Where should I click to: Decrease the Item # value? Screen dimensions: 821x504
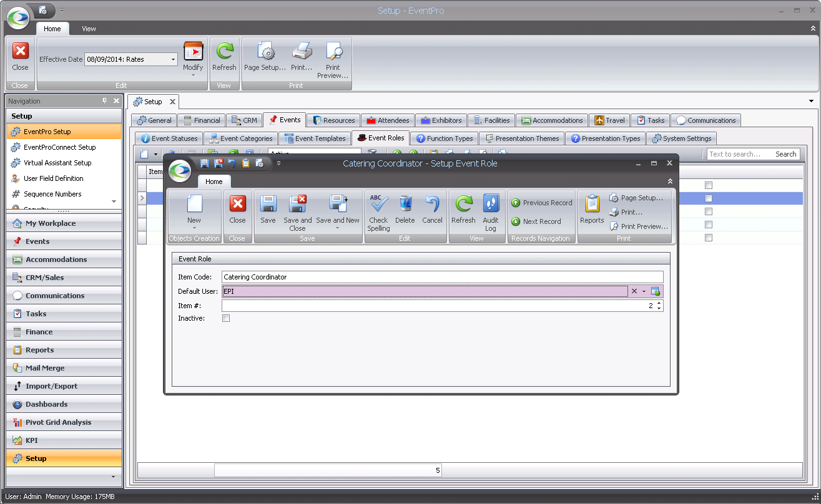pos(659,309)
